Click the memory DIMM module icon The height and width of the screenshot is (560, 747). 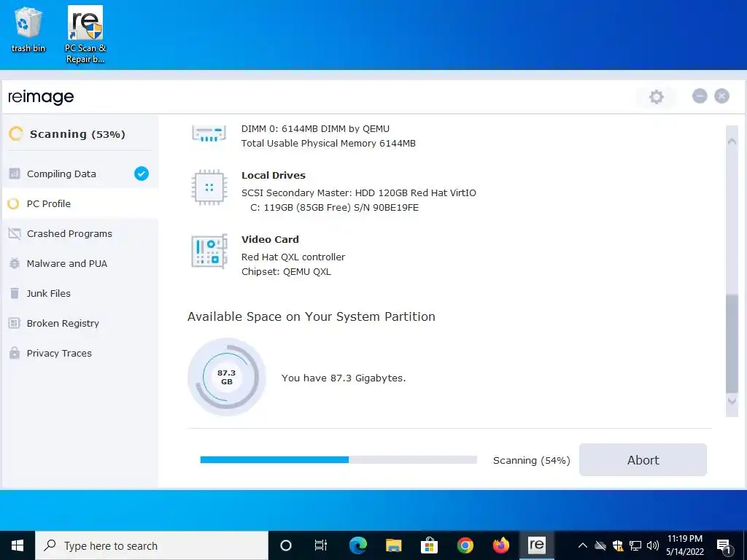(x=209, y=134)
